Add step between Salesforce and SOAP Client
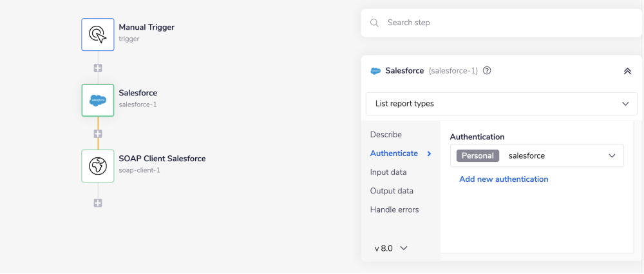The height and width of the screenshot is (274, 644). click(98, 134)
